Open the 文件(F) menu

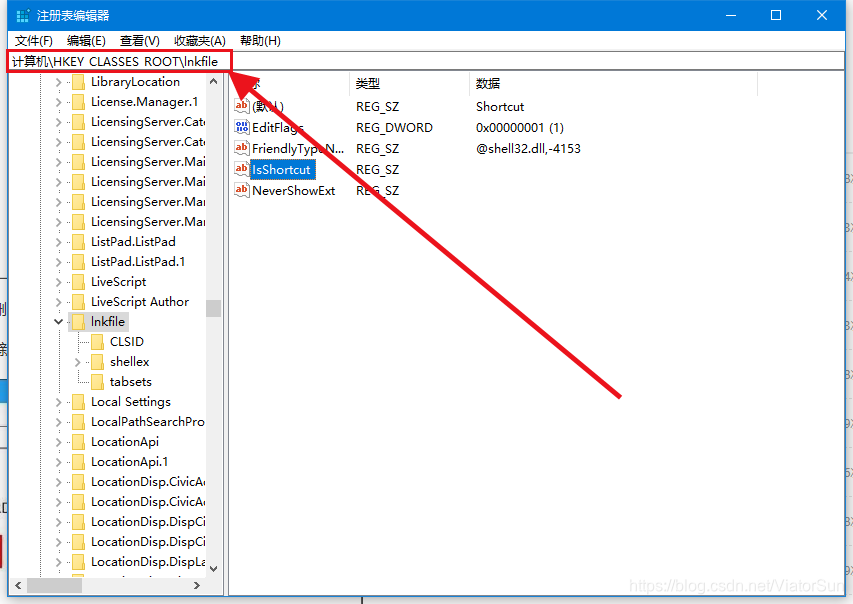click(33, 41)
